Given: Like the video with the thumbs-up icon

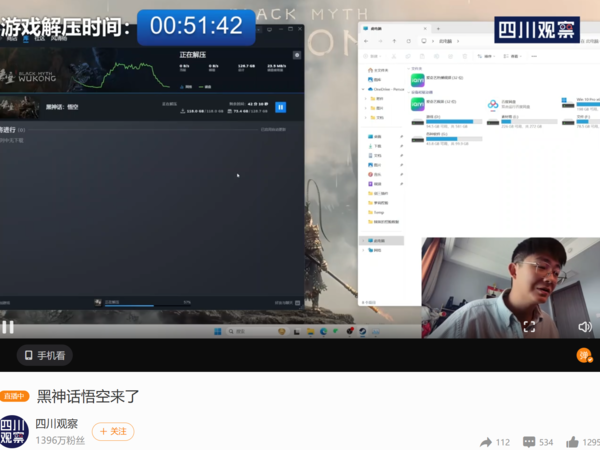Looking at the screenshot, I should (572, 442).
